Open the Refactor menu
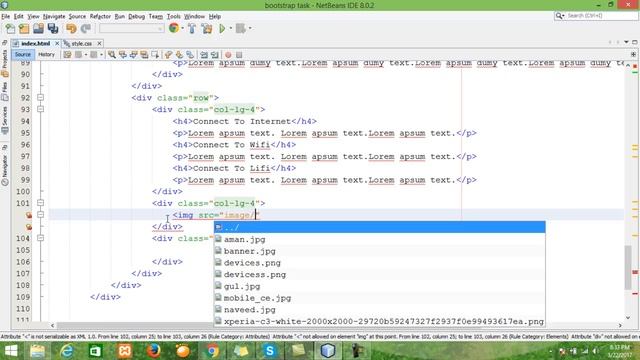 pos(100,16)
